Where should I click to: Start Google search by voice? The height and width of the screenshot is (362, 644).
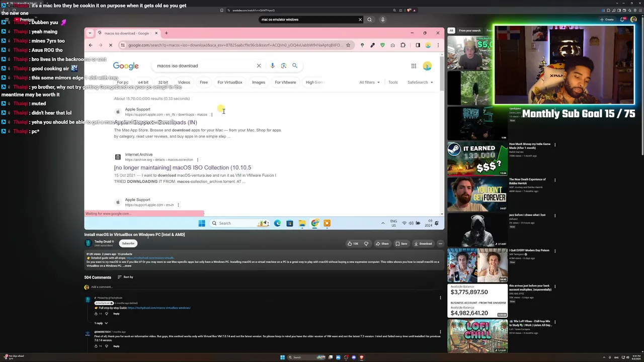pos(272,66)
